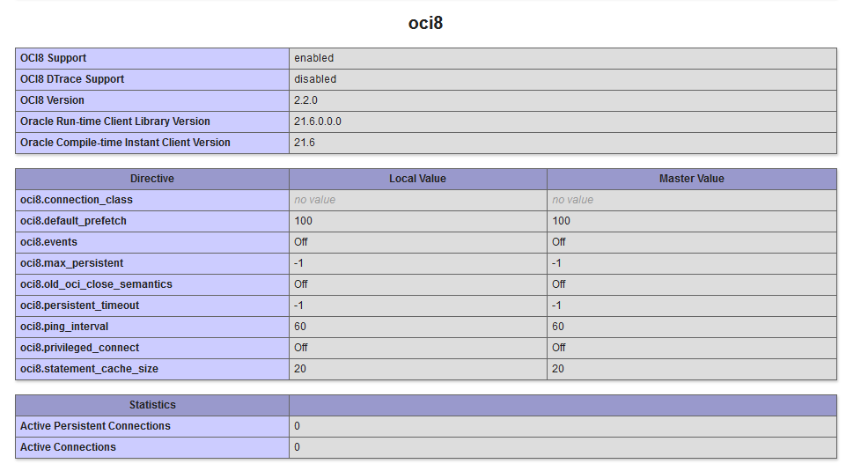Image resolution: width=868 pixels, height=471 pixels.
Task: Select the 'oci8.default_prefetch' directive name
Action: pos(73,221)
